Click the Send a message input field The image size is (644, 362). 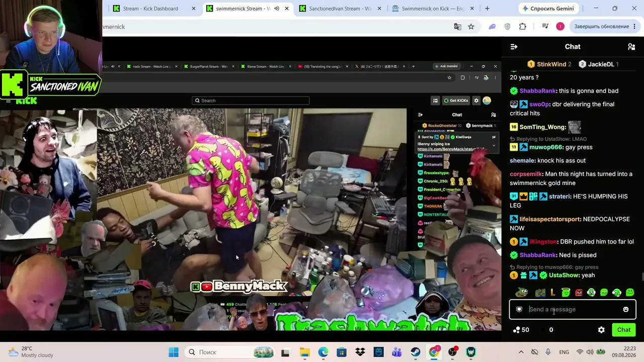[x=573, y=309]
